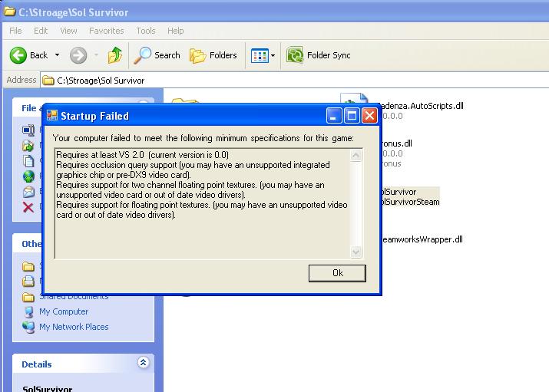
Task: Click the Explorer window title folder icon
Action: pyautogui.click(x=10, y=12)
